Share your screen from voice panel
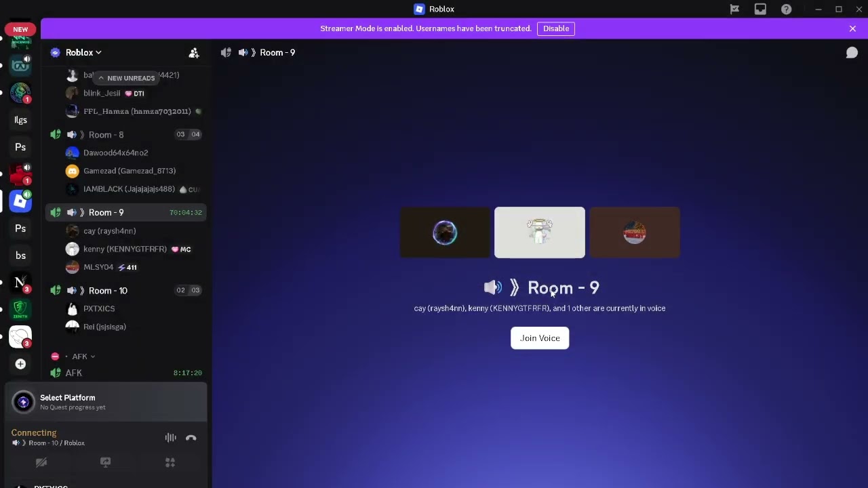Screen dimensions: 868x488 pyautogui.click(x=105, y=462)
